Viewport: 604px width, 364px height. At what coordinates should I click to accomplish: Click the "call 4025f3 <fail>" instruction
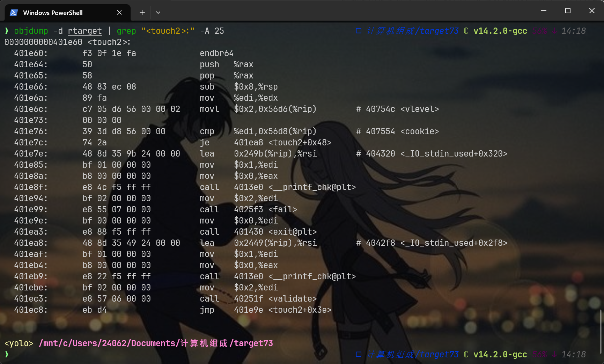point(249,210)
